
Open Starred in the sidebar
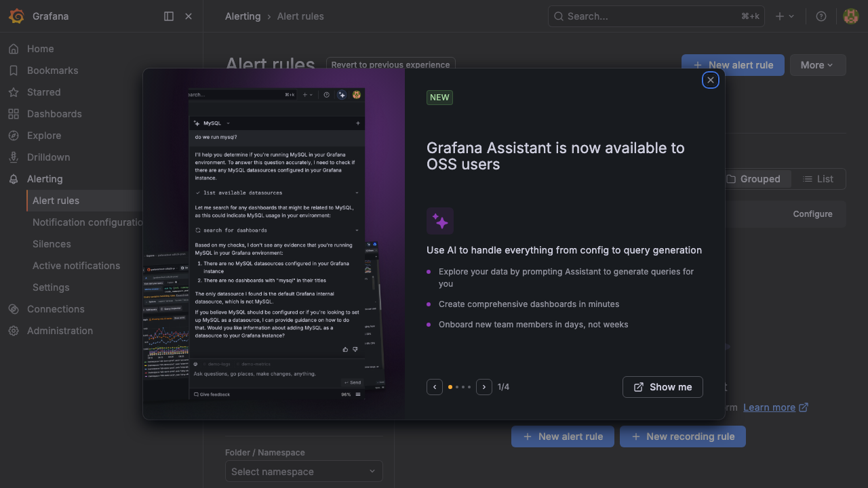click(43, 92)
